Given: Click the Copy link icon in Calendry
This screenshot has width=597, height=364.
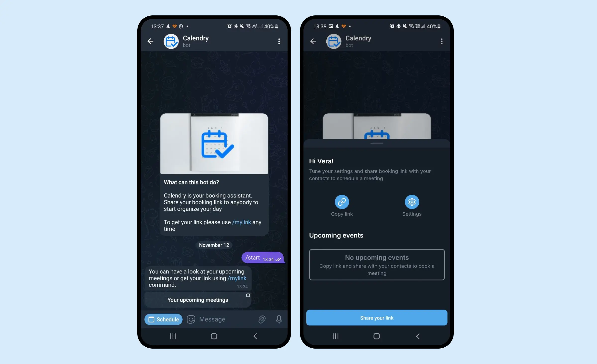Looking at the screenshot, I should (x=342, y=202).
